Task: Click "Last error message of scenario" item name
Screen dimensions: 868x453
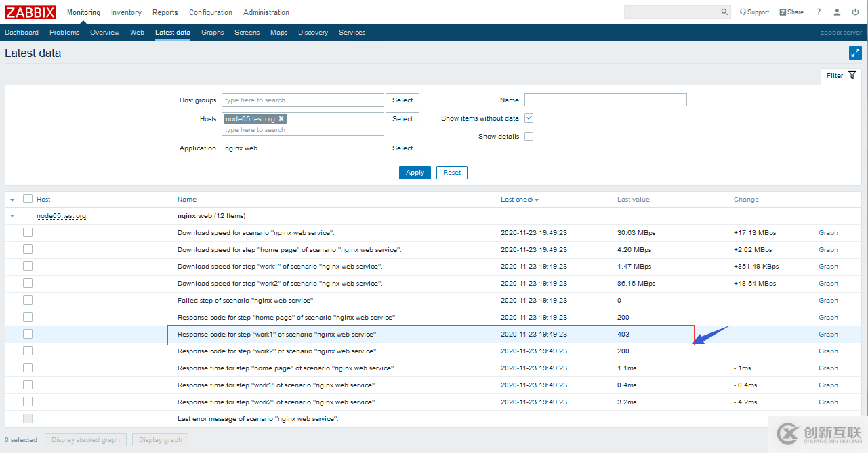Action: (x=257, y=418)
